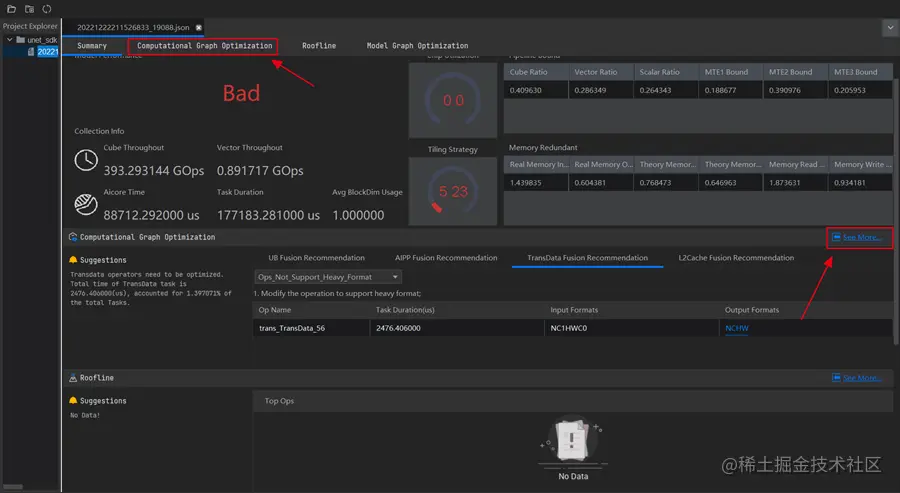Screen dimensions: 900x493
Task: Click the open folder icon in top toolbar
Action: (x=11, y=9)
